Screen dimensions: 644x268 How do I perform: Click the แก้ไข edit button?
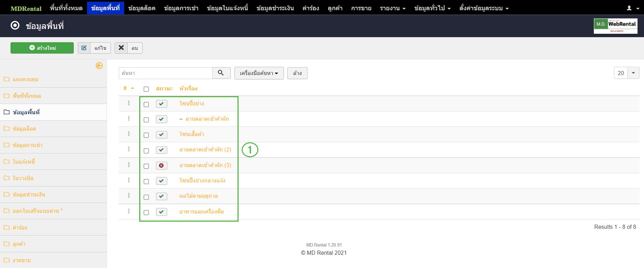click(x=94, y=48)
